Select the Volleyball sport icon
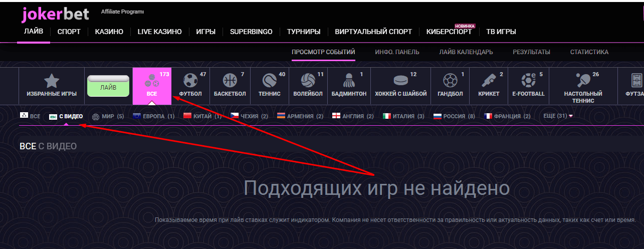The image size is (644, 249). (x=308, y=81)
